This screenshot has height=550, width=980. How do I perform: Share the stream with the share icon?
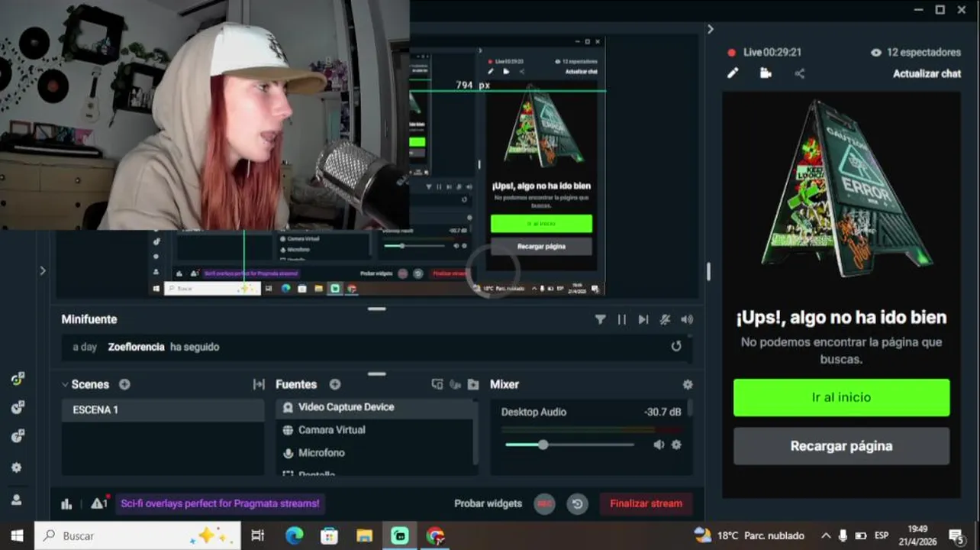pyautogui.click(x=799, y=73)
